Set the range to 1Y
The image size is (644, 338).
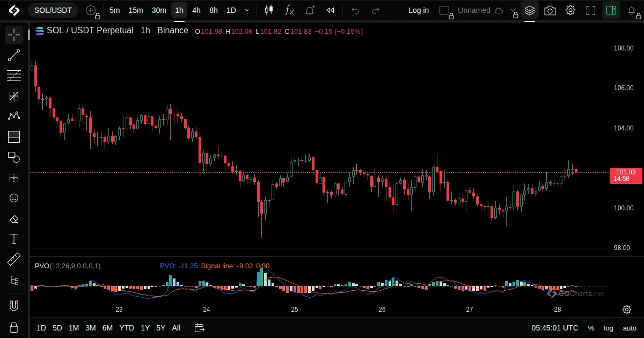(x=145, y=328)
